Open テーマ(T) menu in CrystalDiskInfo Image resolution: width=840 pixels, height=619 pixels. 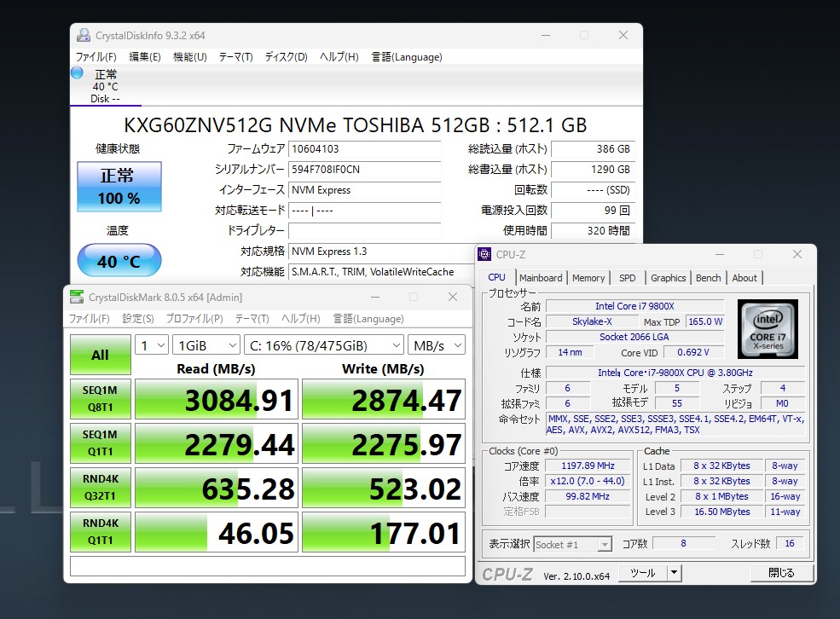[235, 57]
